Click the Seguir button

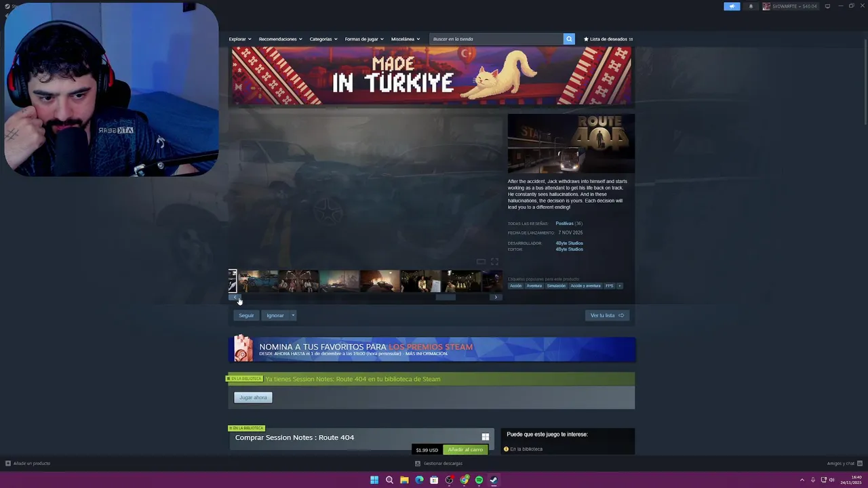point(246,315)
